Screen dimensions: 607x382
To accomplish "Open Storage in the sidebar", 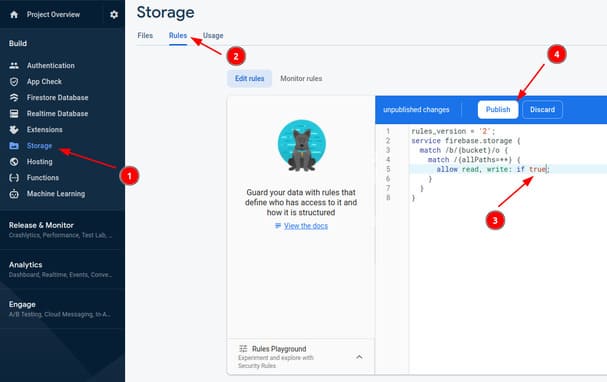I will 39,146.
